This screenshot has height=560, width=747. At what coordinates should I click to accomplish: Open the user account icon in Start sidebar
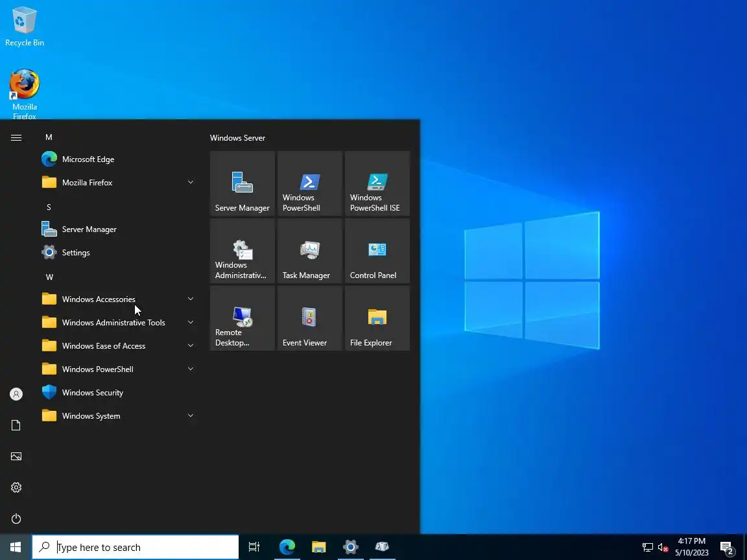pyautogui.click(x=16, y=394)
